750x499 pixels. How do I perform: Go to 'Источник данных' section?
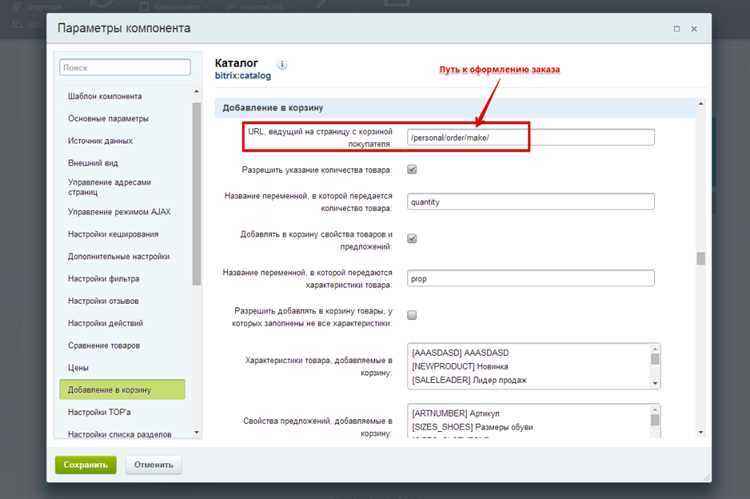pyautogui.click(x=100, y=141)
